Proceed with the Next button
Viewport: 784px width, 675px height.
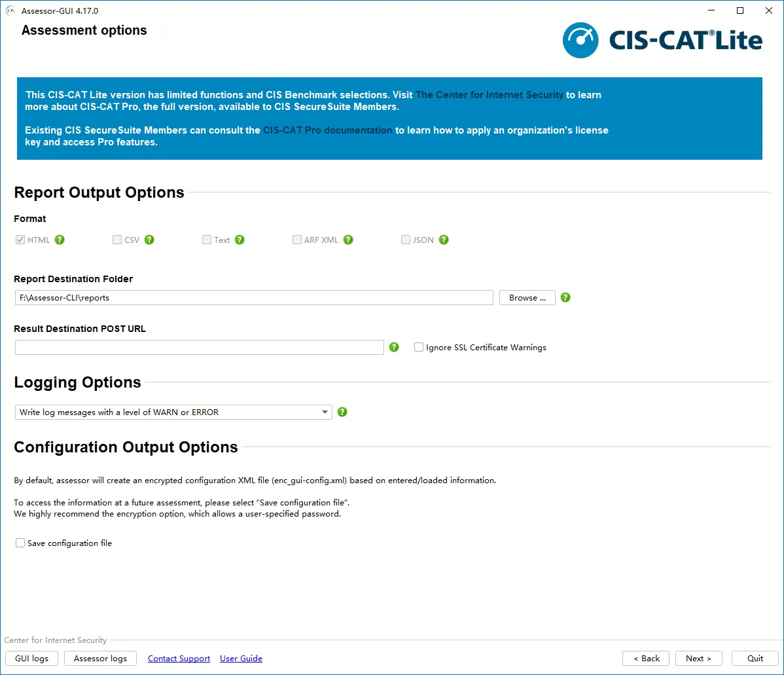point(698,658)
